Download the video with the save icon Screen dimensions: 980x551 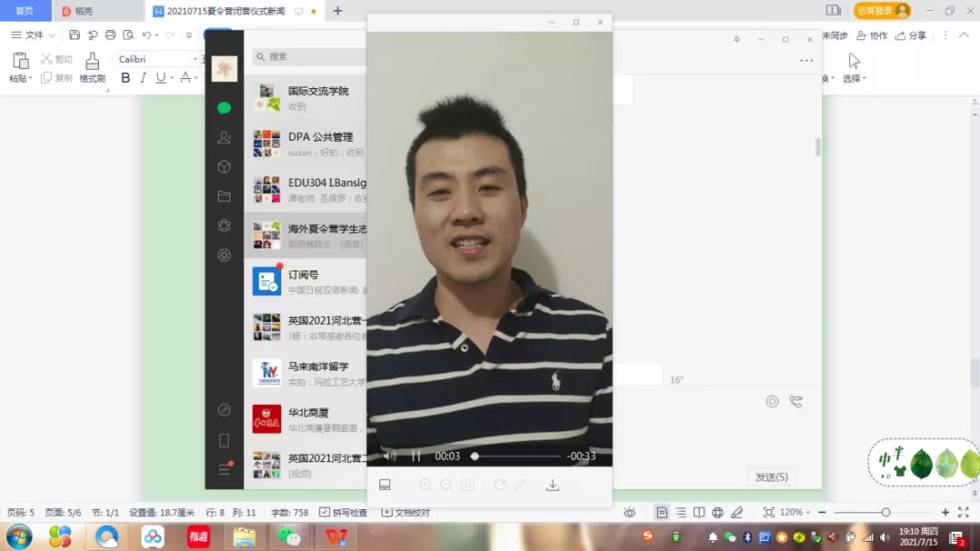[552, 485]
